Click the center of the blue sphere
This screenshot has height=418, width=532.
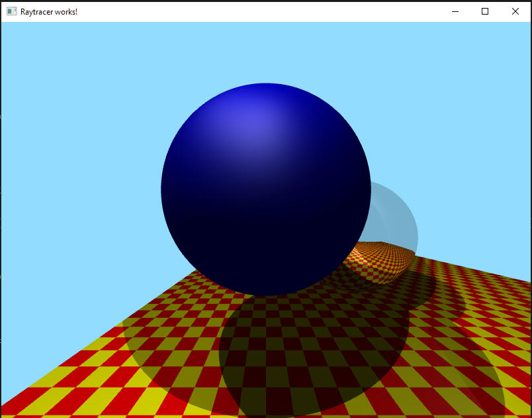(265, 189)
